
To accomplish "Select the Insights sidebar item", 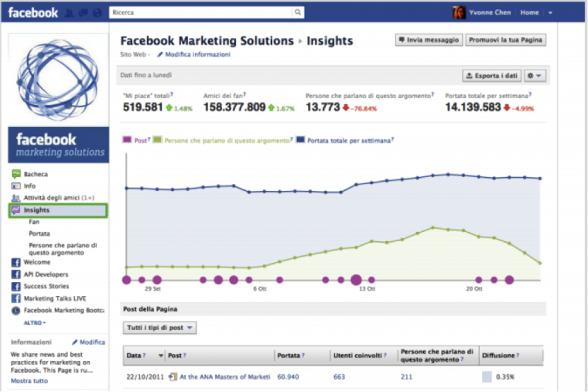I will coord(36,210).
